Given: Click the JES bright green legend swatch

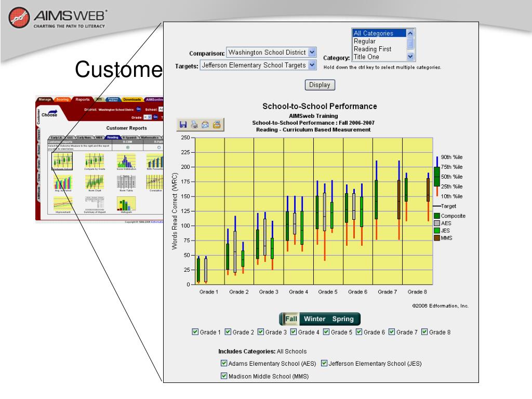Looking at the screenshot, I should [437, 231].
